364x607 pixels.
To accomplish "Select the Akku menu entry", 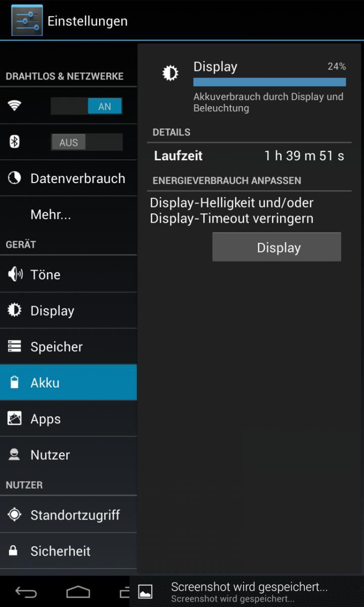I will 68,382.
